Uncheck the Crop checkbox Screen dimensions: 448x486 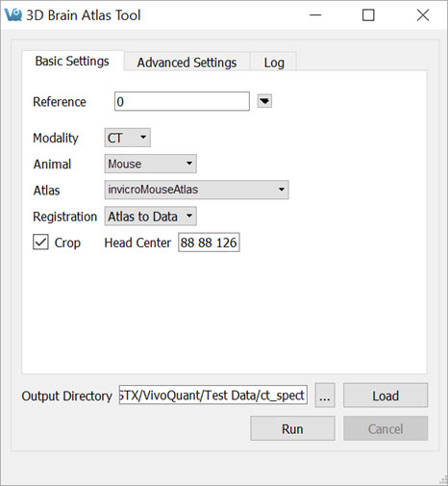pos(40,242)
